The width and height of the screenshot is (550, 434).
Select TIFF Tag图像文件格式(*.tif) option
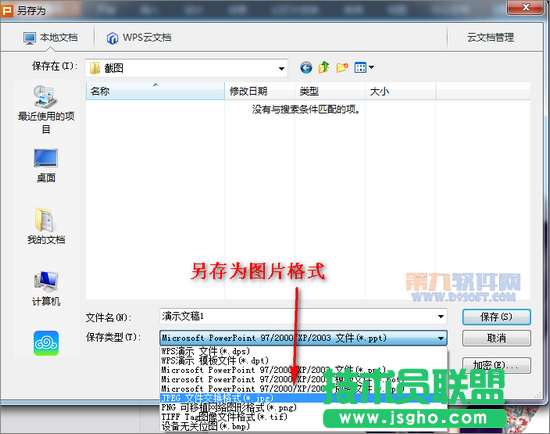tap(303, 417)
